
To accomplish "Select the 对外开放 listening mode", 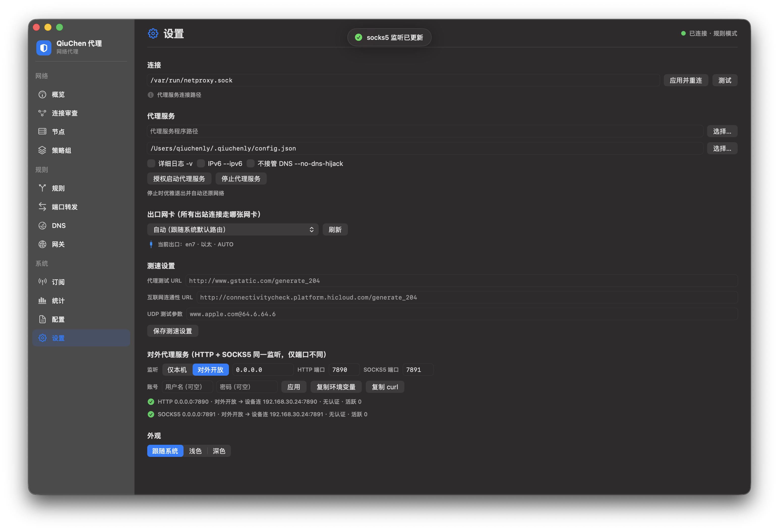I will (x=211, y=370).
